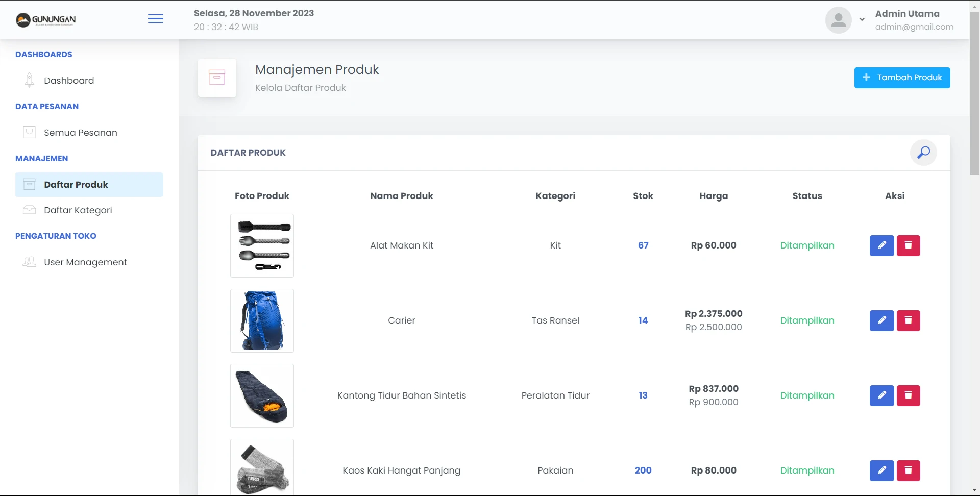The image size is (980, 496).
Task: Remove Kaos Kaki Hangat Panjang product
Action: click(x=908, y=470)
